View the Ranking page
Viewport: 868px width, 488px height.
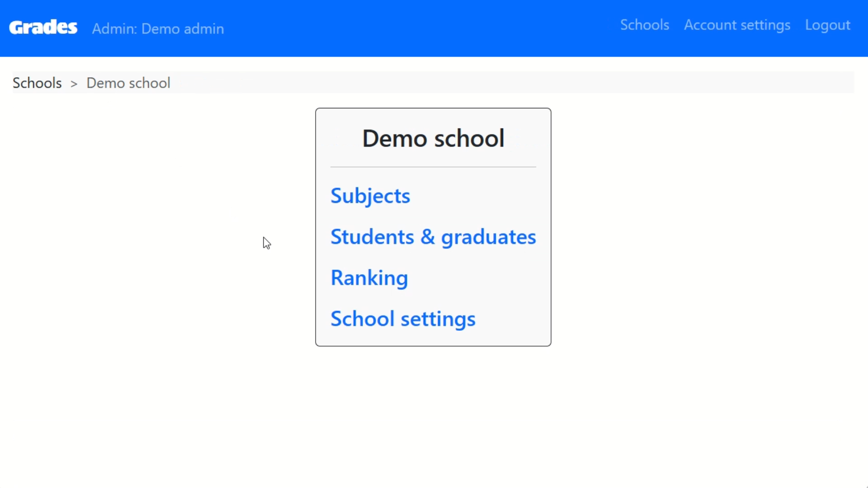(369, 277)
